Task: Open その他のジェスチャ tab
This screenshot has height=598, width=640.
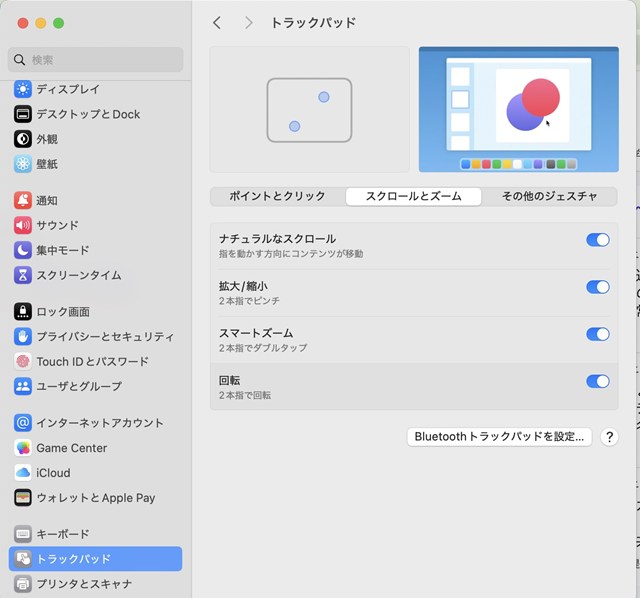Action: (x=549, y=196)
